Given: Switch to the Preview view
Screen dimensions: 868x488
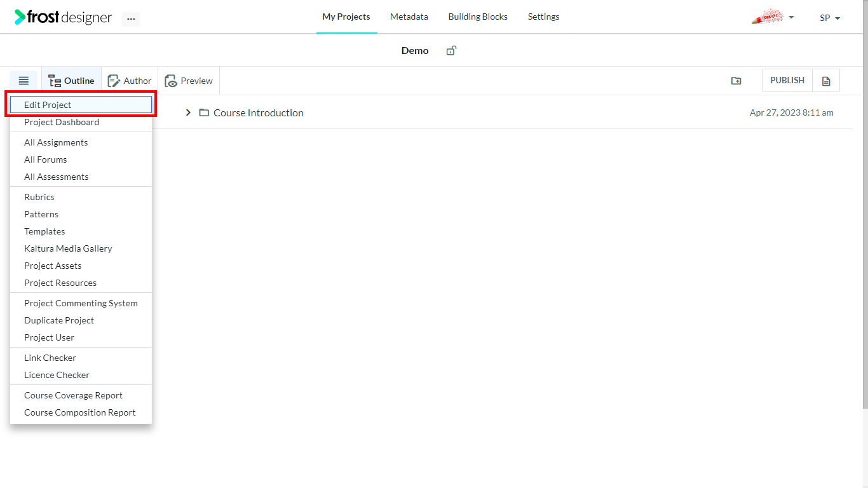Looking at the screenshot, I should [x=189, y=81].
